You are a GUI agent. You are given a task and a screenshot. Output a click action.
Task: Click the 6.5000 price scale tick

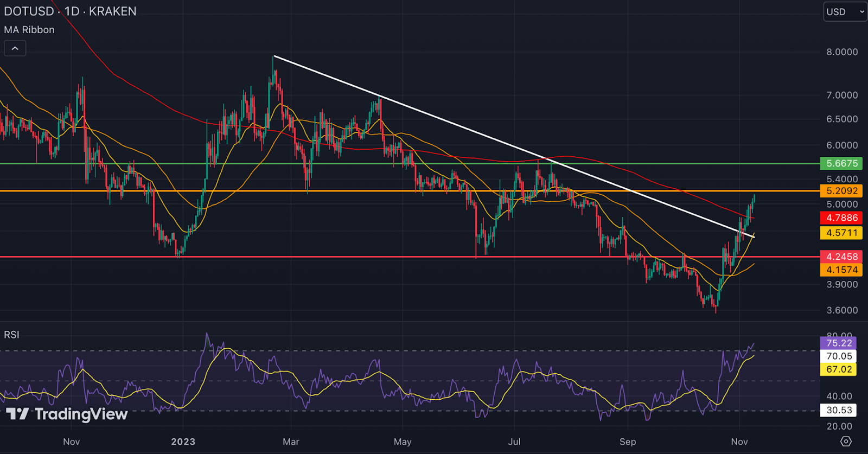[842, 119]
